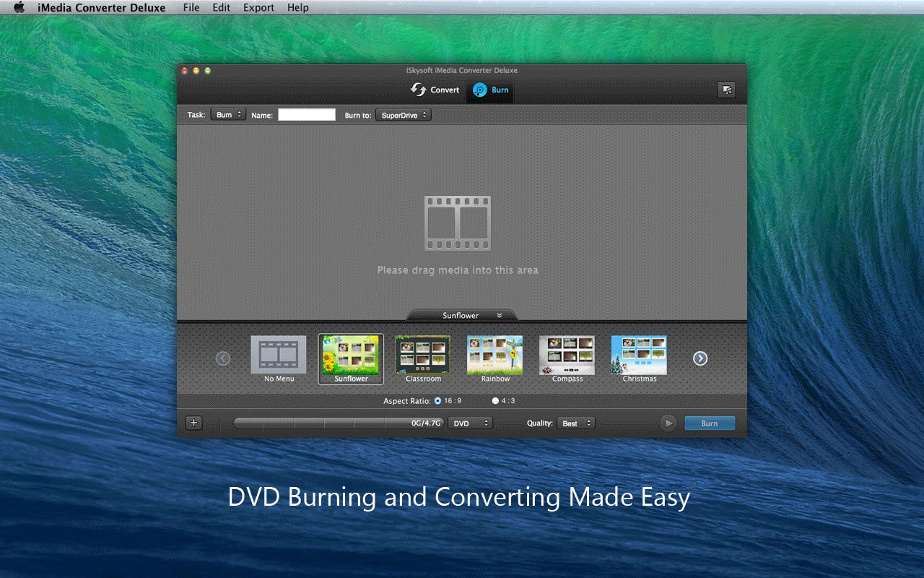Choose the Classroom menu template
Viewport: 924px width, 578px height.
(423, 359)
